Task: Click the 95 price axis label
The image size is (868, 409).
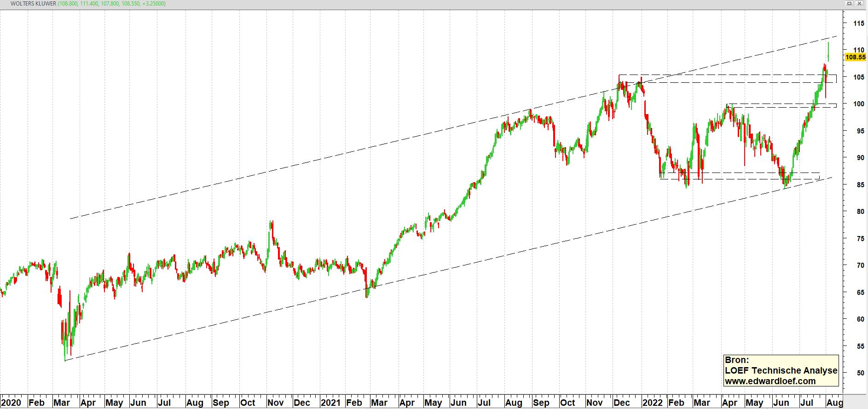Action: coord(860,131)
